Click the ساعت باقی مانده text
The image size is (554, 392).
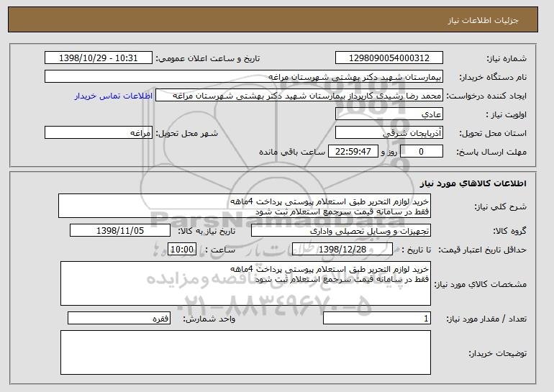292,152
